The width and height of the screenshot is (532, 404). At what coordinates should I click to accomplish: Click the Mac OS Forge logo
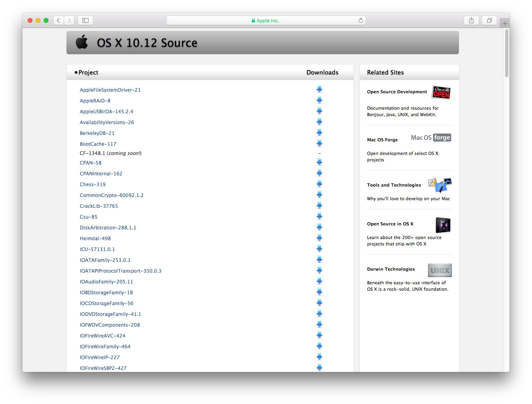[431, 137]
